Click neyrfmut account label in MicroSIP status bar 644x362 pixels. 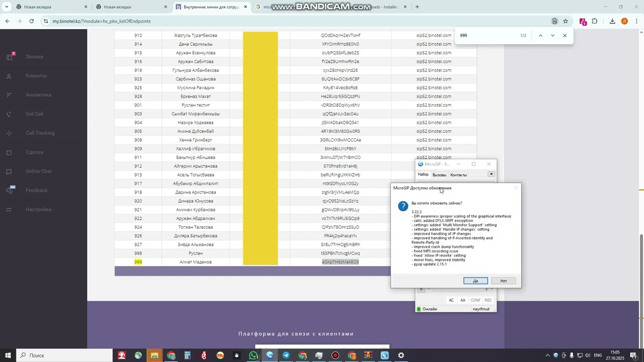click(x=481, y=309)
